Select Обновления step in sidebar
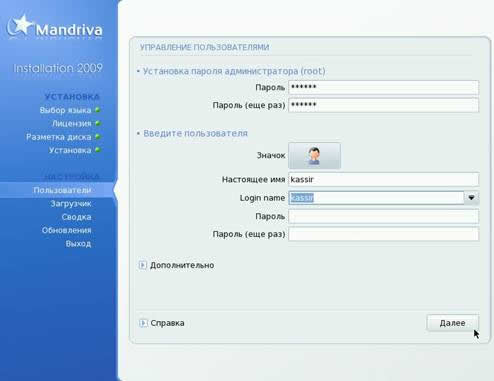The height and width of the screenshot is (381, 494). point(66,230)
